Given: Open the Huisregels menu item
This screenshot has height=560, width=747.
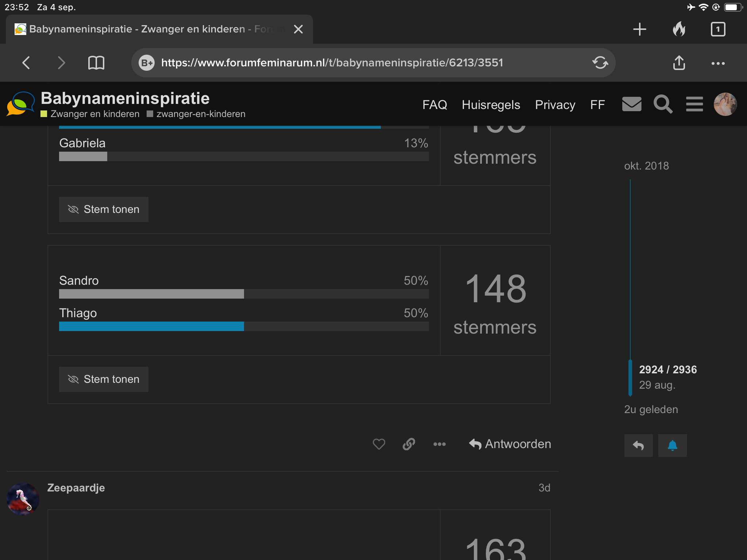Looking at the screenshot, I should [x=491, y=105].
